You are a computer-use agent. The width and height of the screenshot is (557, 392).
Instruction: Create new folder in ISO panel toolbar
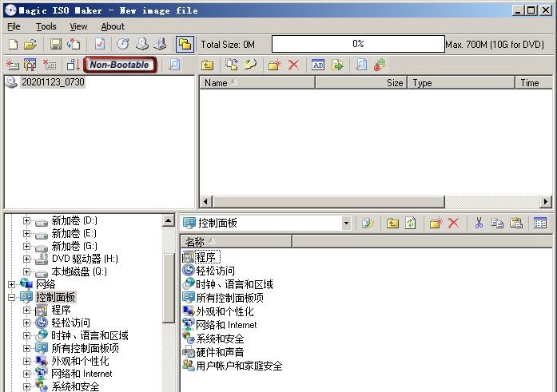tap(275, 65)
